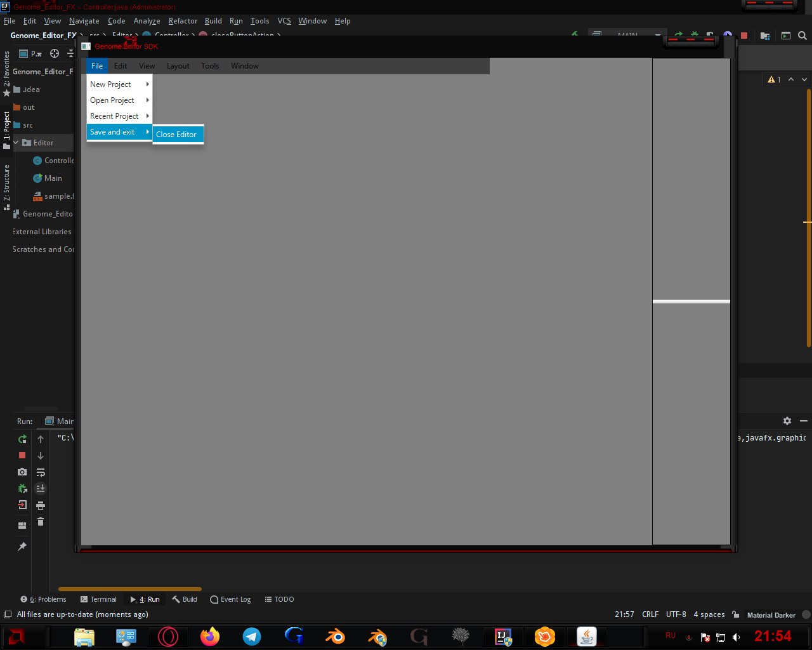Click the orange horizontal scrollbar in Run console
Viewport: 812px width, 650px height.
130,589
